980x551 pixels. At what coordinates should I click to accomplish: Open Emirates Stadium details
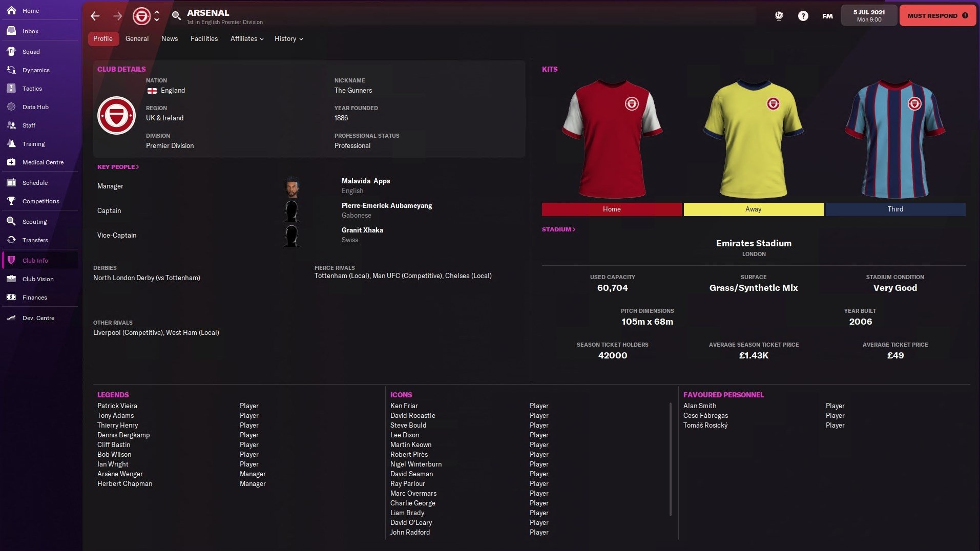[754, 243]
